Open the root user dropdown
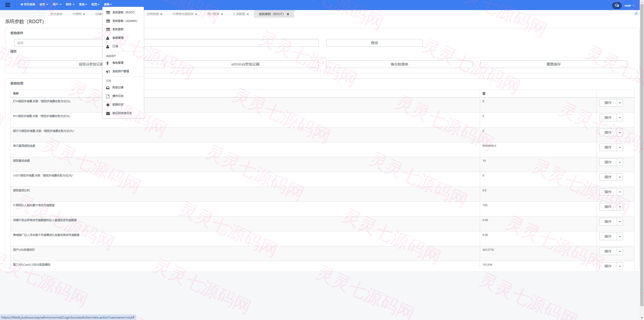 point(629,6)
